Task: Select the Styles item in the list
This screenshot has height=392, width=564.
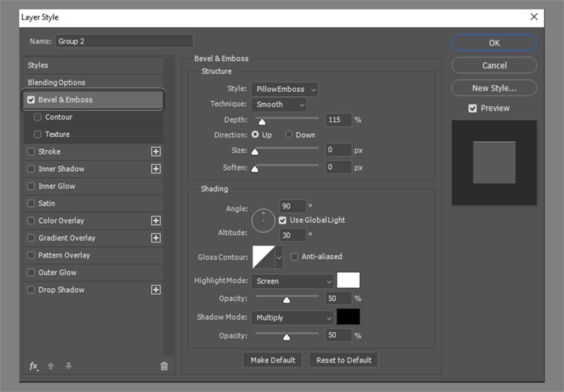Action: (93, 65)
